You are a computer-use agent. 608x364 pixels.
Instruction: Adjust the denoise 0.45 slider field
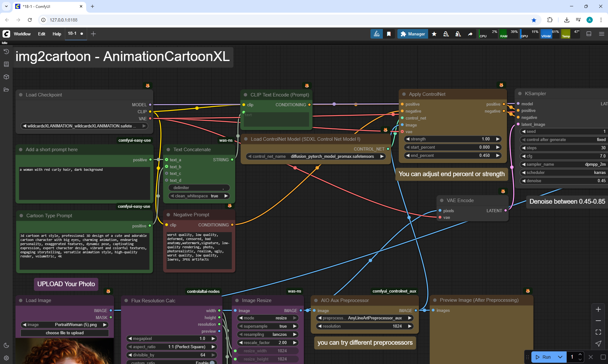[x=564, y=181]
